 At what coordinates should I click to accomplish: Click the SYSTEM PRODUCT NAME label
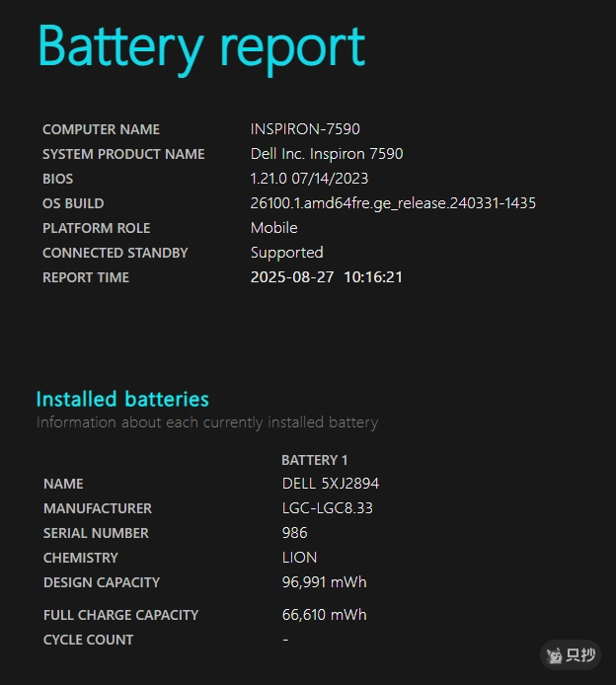(123, 154)
